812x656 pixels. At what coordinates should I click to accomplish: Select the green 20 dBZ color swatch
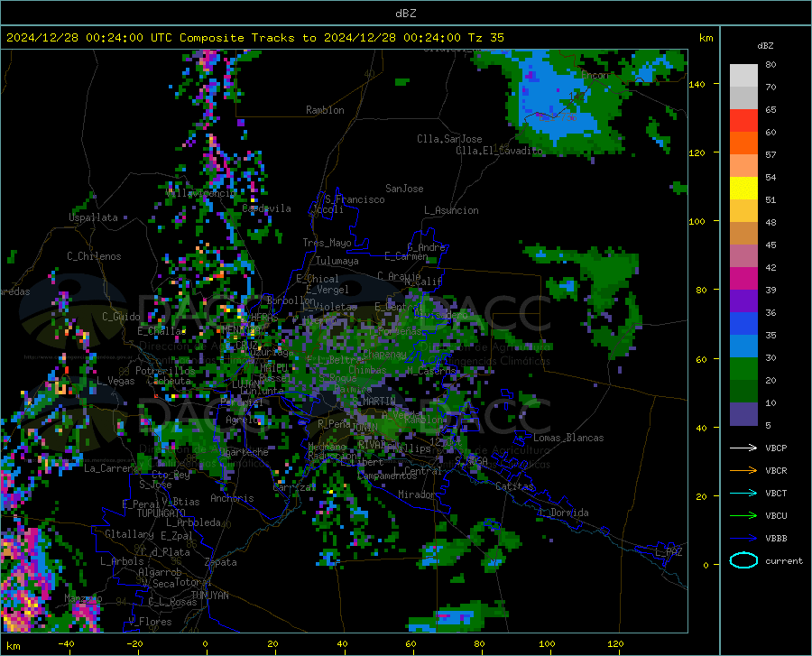click(743, 369)
